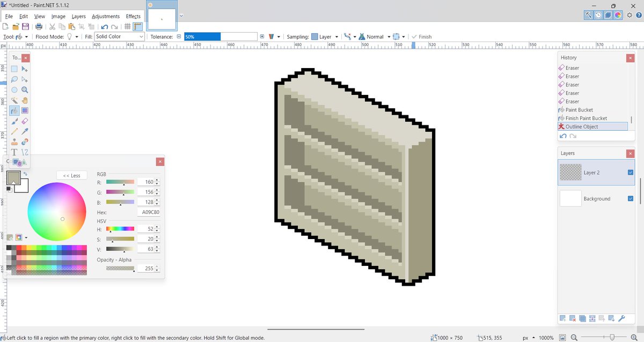Click the Open file folder icon

pyautogui.click(x=16, y=26)
